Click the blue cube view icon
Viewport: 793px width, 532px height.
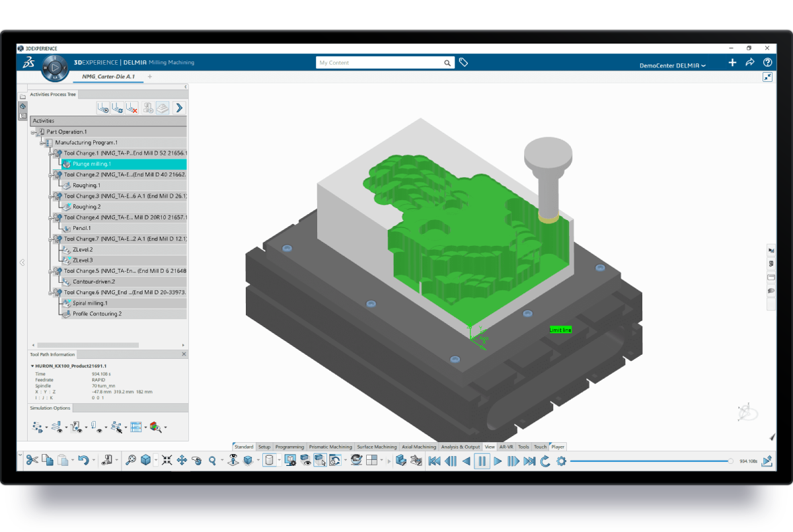pyautogui.click(x=146, y=461)
